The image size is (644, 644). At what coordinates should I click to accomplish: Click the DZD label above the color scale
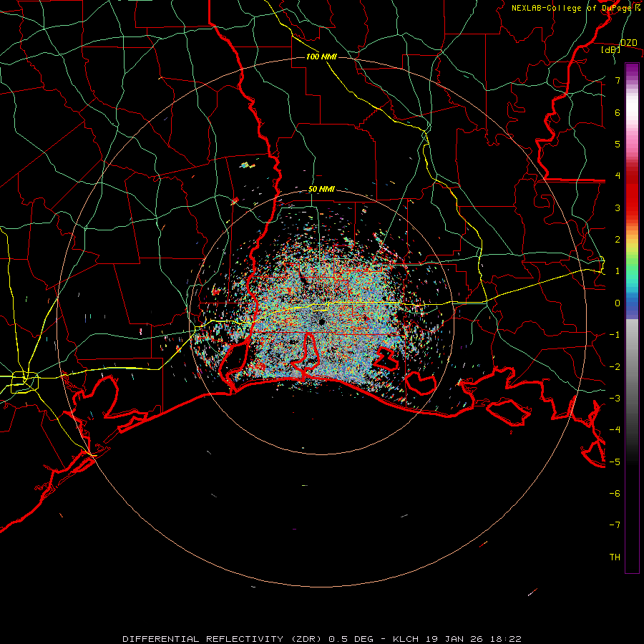[628, 43]
